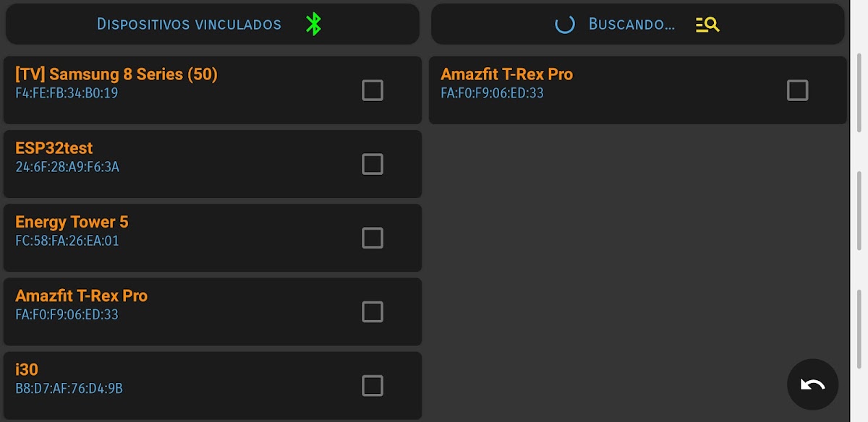
Task: Click the green Bluetooth icon
Action: [x=313, y=24]
